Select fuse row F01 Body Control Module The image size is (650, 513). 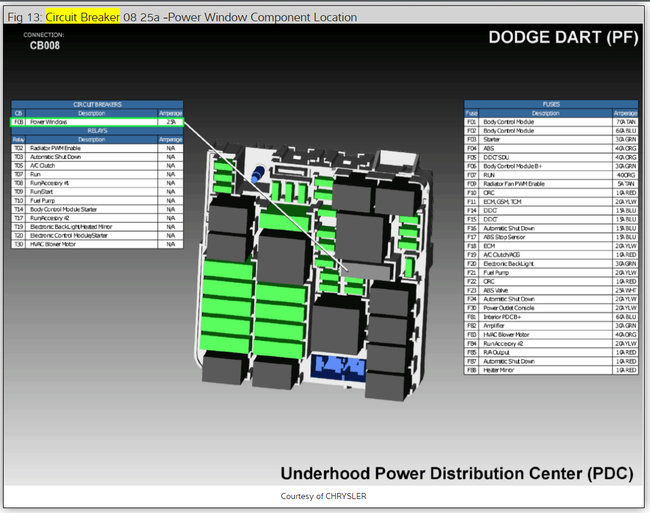point(551,122)
